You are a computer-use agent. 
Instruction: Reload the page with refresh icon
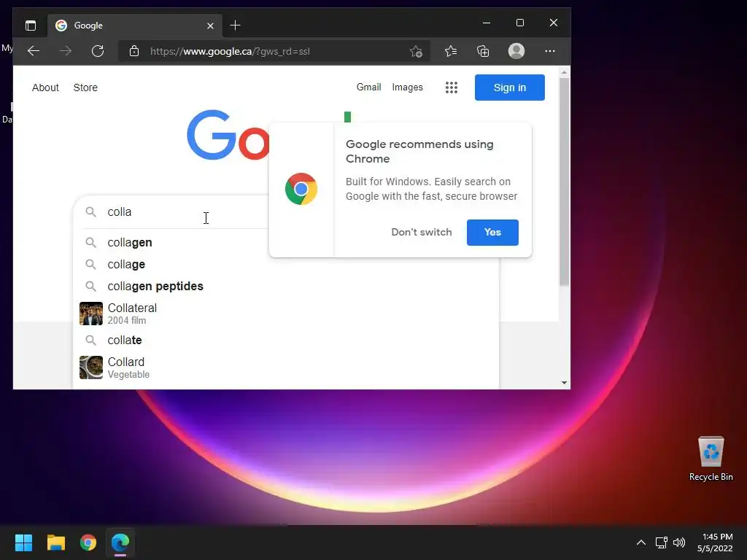98,51
